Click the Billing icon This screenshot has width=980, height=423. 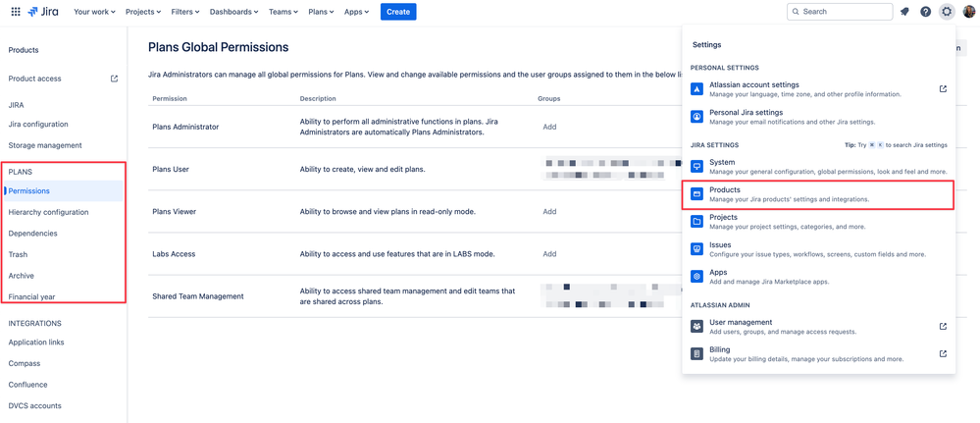(x=696, y=354)
